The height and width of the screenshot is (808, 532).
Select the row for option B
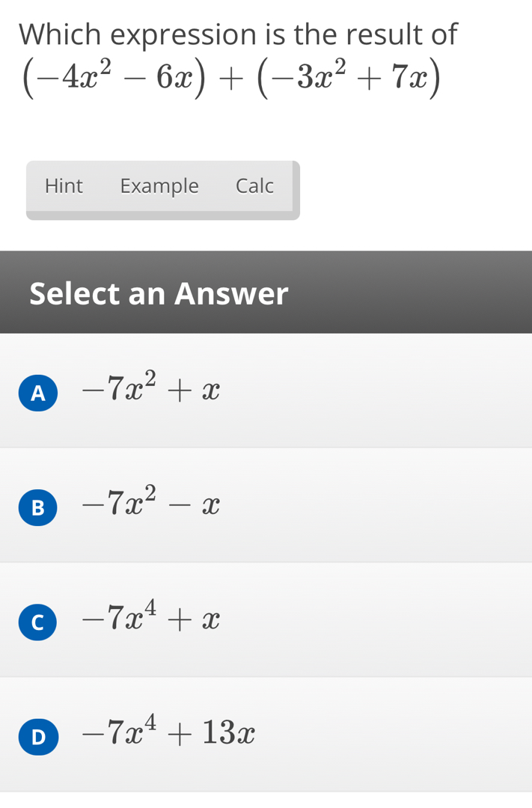pyautogui.click(x=266, y=505)
